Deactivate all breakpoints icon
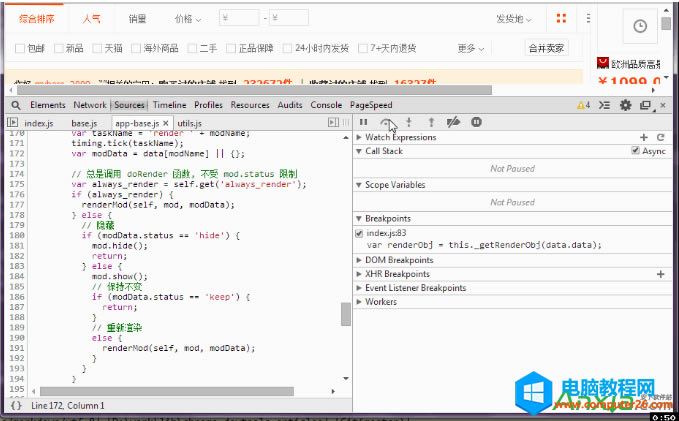This screenshot has width=679, height=421. [x=453, y=122]
